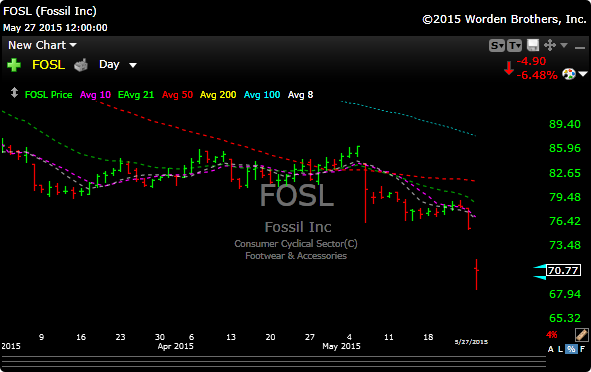Screen dimensions: 591x372
Task: Click the 70.77 current price marker
Action: tap(563, 270)
